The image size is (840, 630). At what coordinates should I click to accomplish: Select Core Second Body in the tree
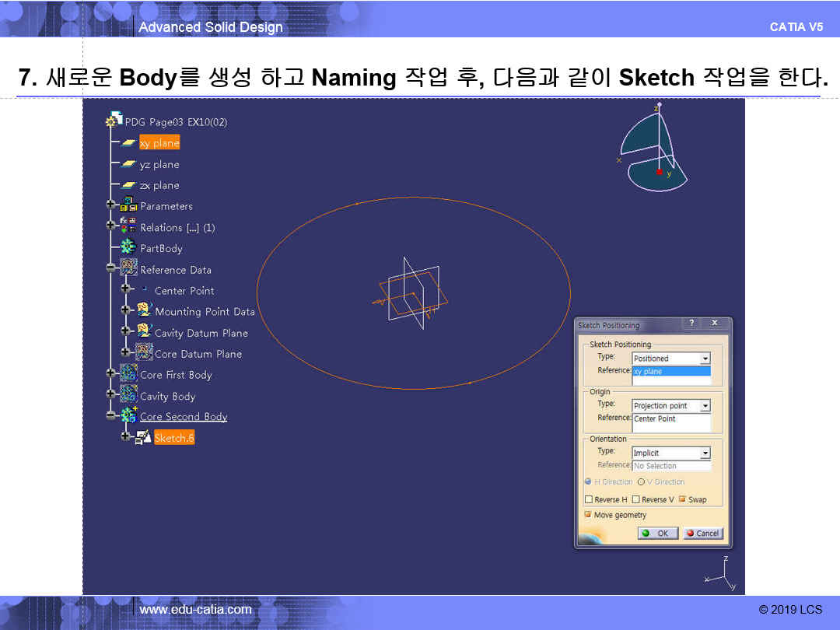click(184, 417)
